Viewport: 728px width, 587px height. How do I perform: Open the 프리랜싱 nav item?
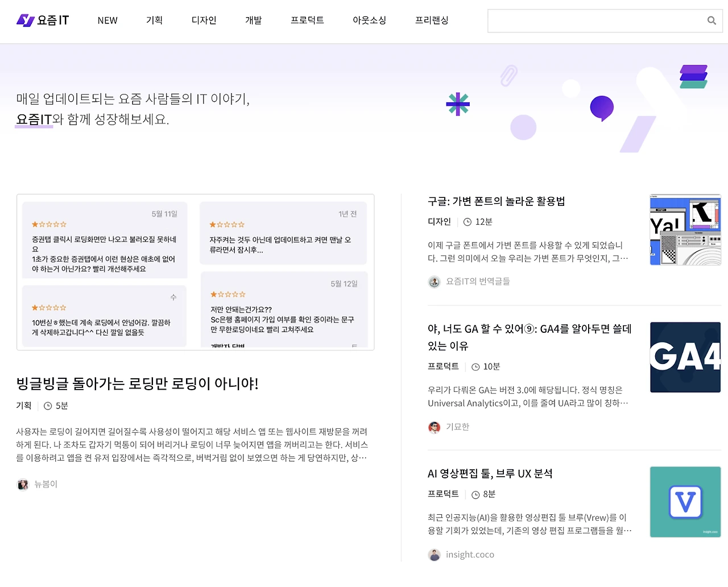pyautogui.click(x=432, y=20)
